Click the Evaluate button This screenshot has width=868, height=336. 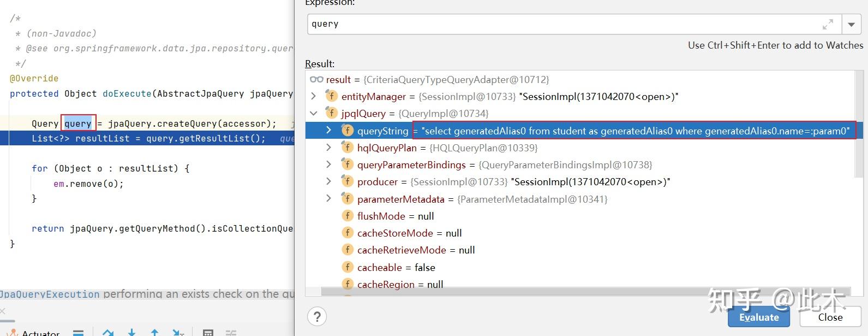(759, 317)
